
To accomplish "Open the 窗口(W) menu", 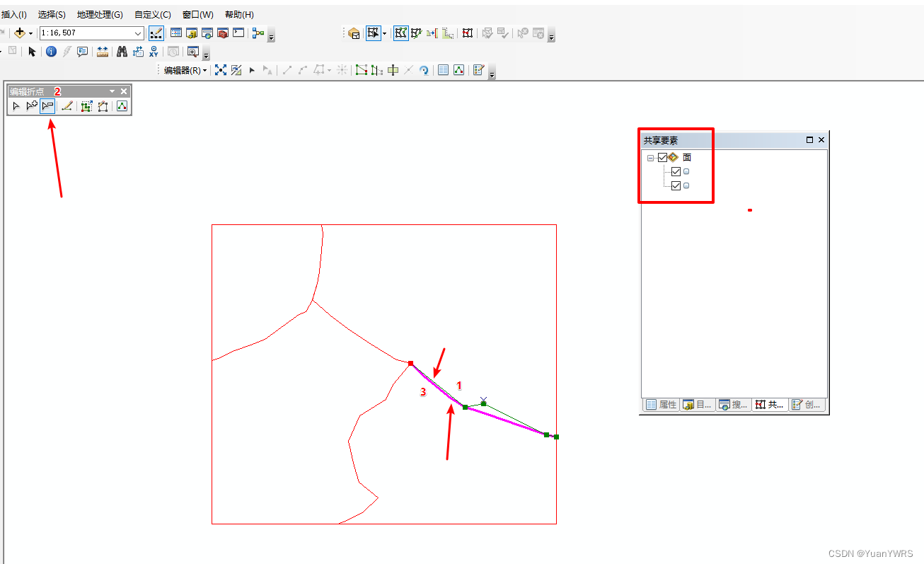I will tap(198, 14).
